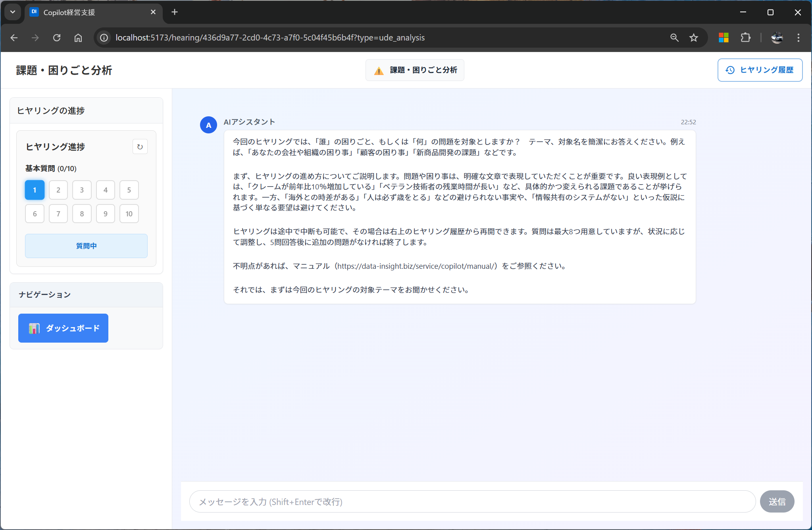This screenshot has width=812, height=530.
Task: Click the magnifier search icon in address bar
Action: (675, 37)
